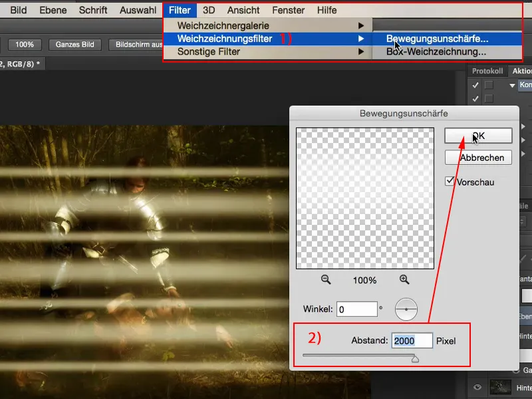This screenshot has width=532, height=399.
Task: Click the Ganzes Bild button
Action: tap(75, 45)
